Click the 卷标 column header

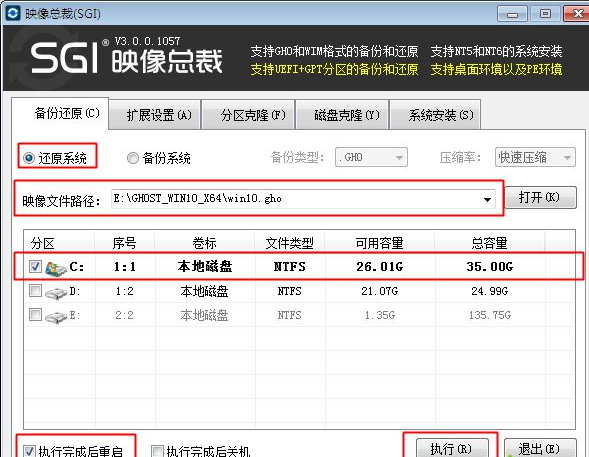click(x=204, y=243)
